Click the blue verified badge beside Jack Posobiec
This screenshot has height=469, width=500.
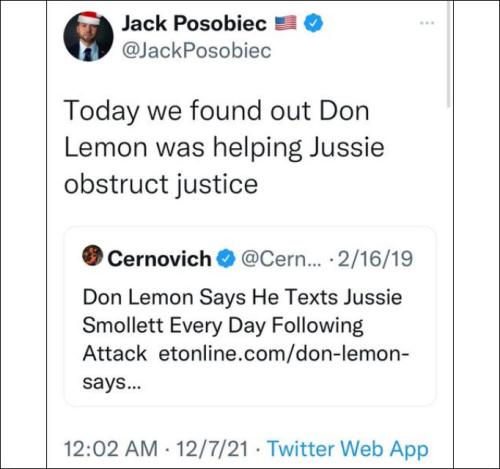(314, 23)
